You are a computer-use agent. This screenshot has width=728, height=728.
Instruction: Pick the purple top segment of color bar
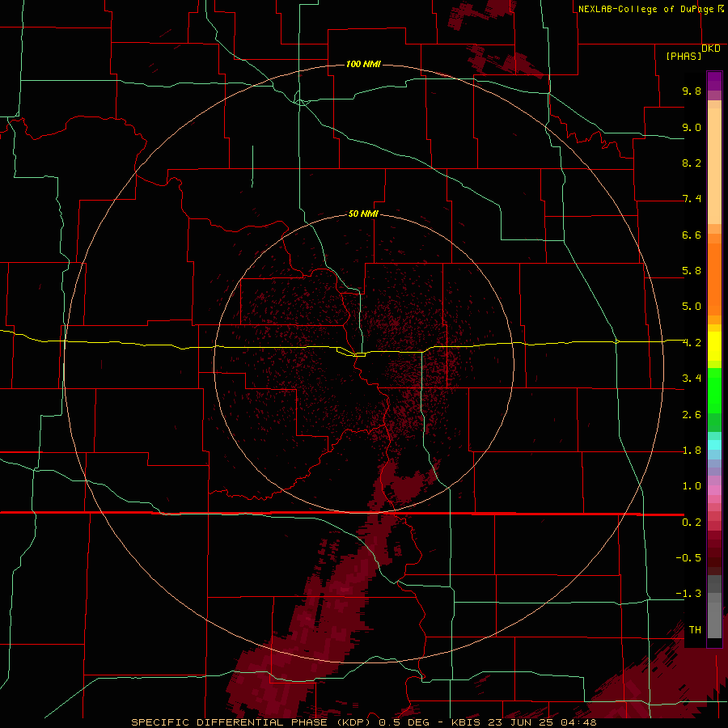tap(714, 81)
